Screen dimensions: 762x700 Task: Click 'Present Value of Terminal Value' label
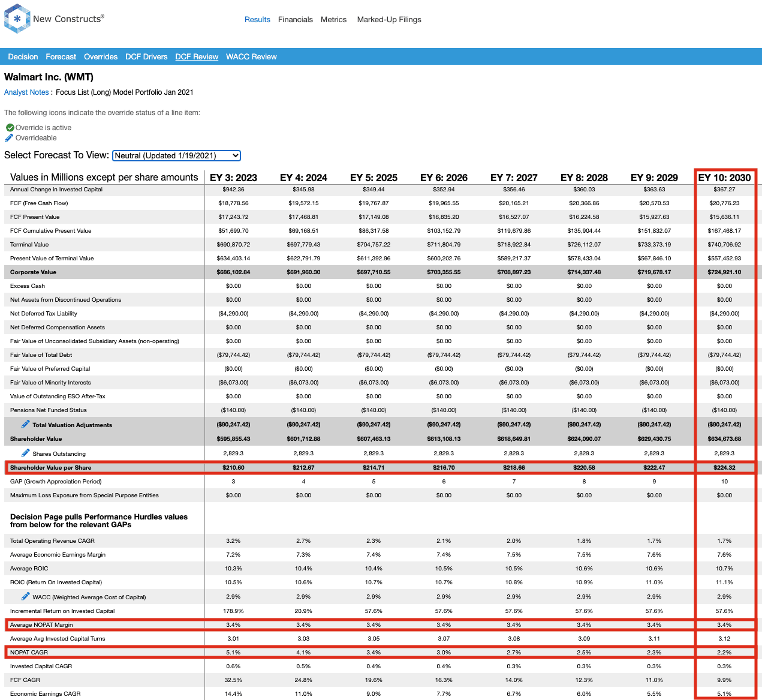52,259
